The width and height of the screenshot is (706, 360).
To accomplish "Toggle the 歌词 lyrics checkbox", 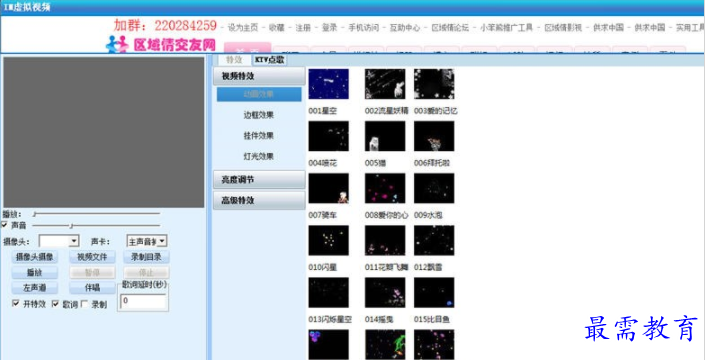I will coord(55,304).
